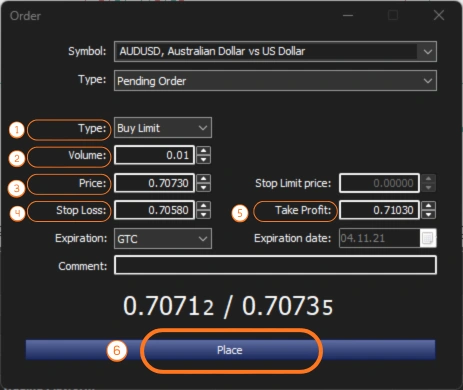Click the Place order button
The height and width of the screenshot is (390, 463).
(230, 350)
